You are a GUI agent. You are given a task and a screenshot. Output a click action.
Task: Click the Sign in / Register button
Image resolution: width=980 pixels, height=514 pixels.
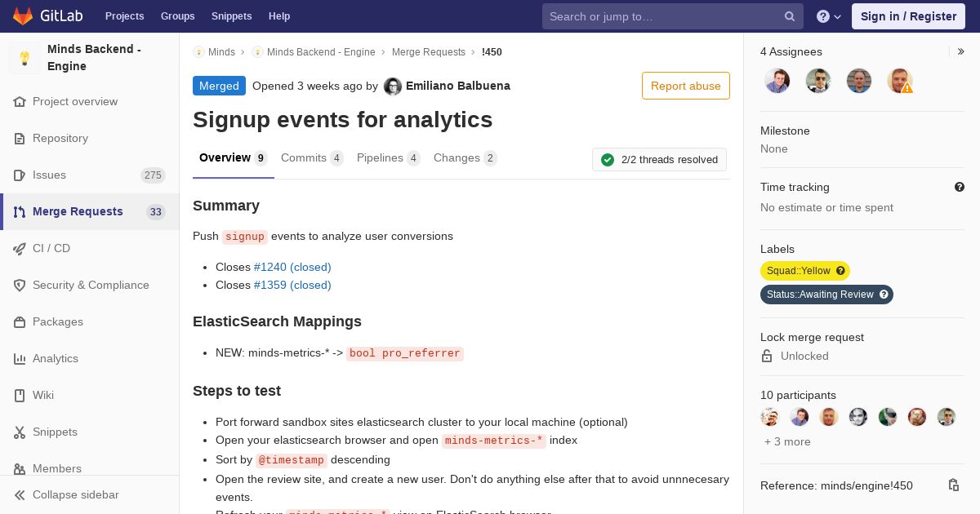click(x=908, y=16)
